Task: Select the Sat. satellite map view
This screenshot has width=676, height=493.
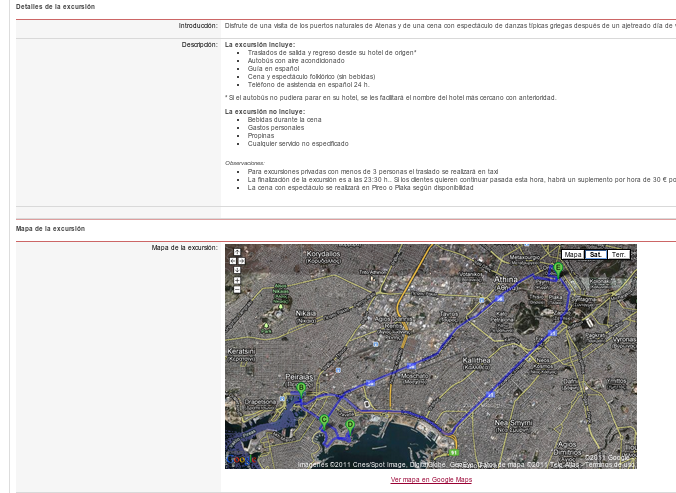Action: 596,255
